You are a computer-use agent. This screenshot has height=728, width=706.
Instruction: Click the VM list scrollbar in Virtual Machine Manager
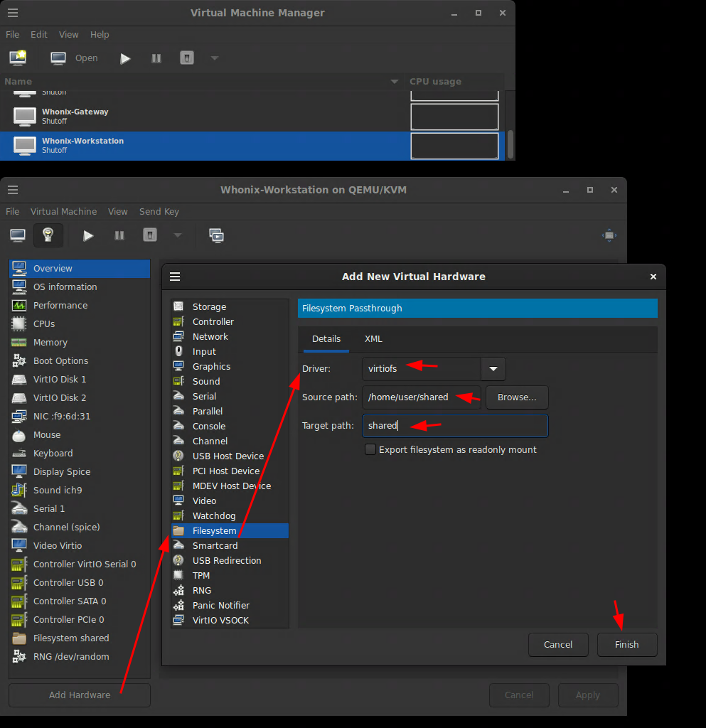pos(510,144)
